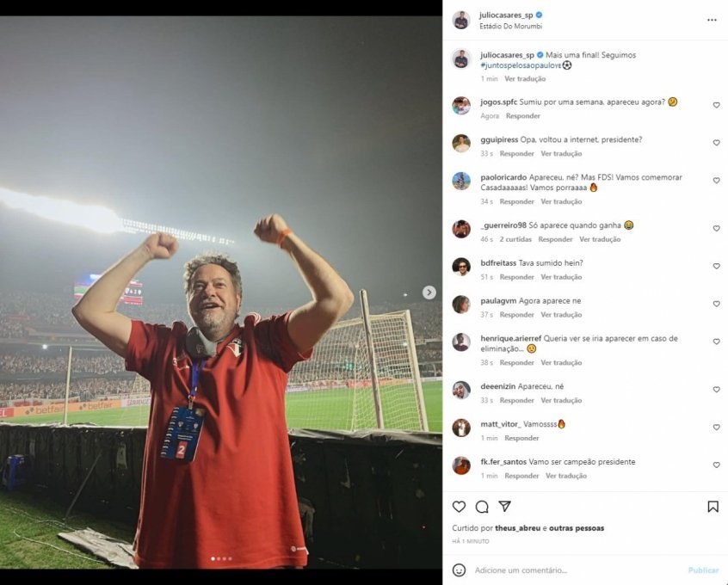Open juliocasares_sp profile picture in header
This screenshot has height=585, width=728.
point(461,20)
